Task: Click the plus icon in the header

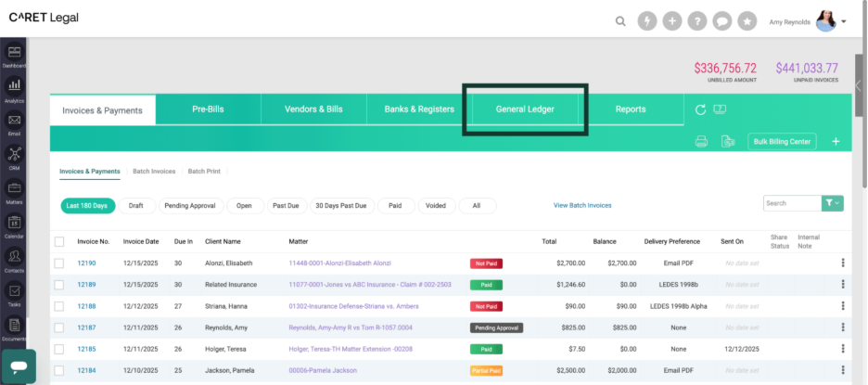Action: pyautogui.click(x=672, y=21)
